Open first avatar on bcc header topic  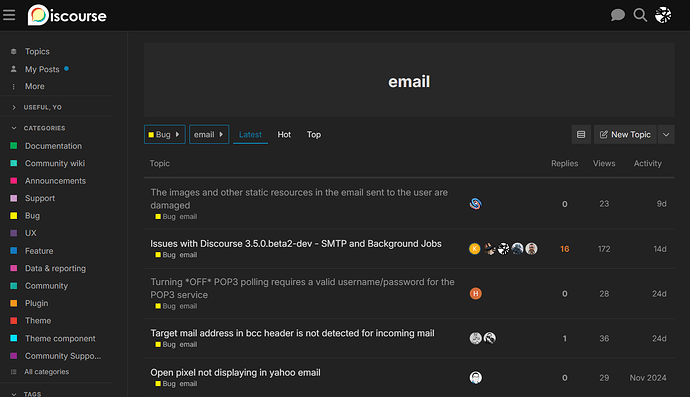tap(475, 338)
